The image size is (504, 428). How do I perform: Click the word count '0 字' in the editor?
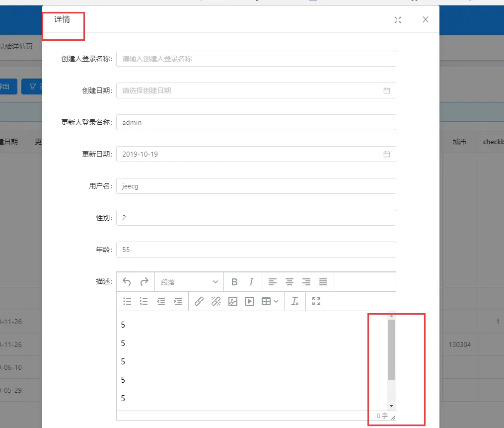(382, 416)
